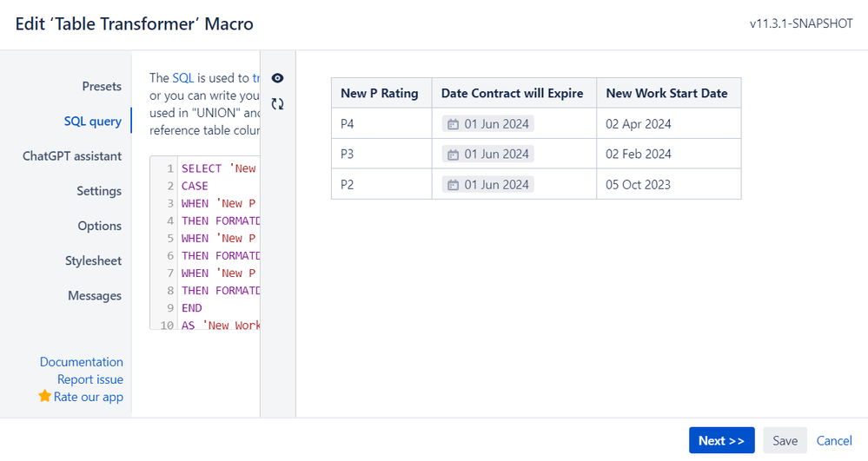Viewport: 868px width, 461px height.
Task: Click the Save button
Action: click(785, 440)
